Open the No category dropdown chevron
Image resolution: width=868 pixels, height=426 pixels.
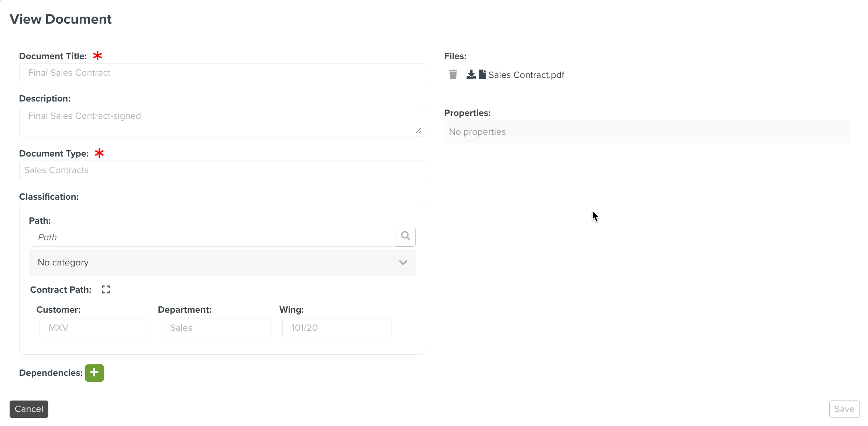point(403,262)
